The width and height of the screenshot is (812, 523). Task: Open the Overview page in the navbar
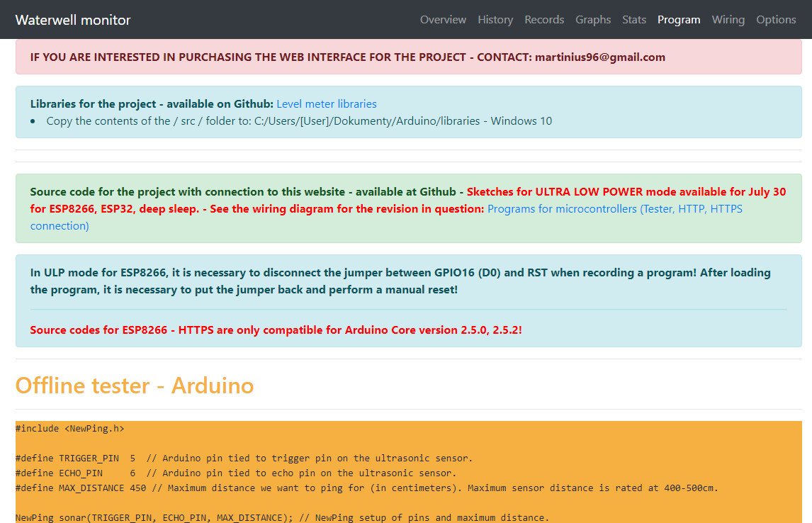(443, 20)
